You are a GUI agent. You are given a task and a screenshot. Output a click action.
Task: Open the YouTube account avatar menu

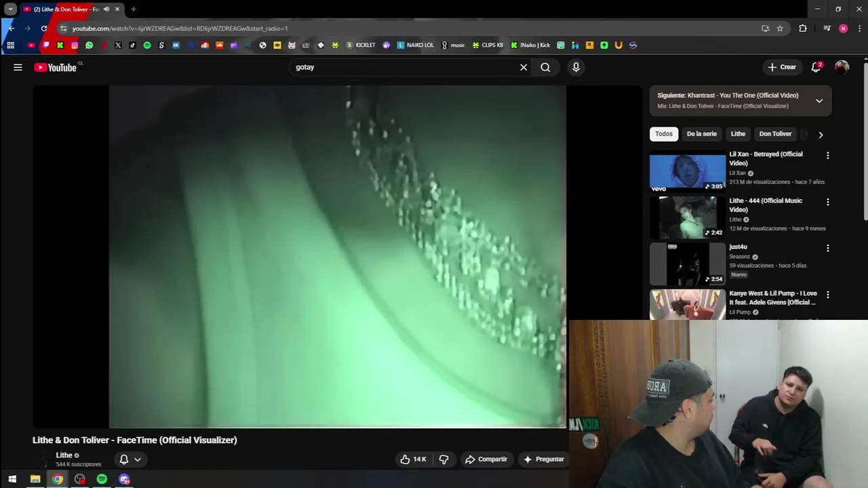tap(842, 67)
